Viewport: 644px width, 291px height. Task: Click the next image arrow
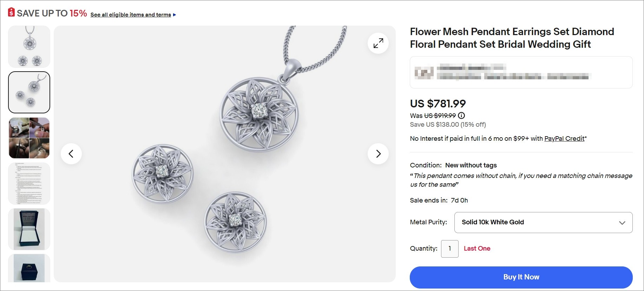pyautogui.click(x=378, y=154)
